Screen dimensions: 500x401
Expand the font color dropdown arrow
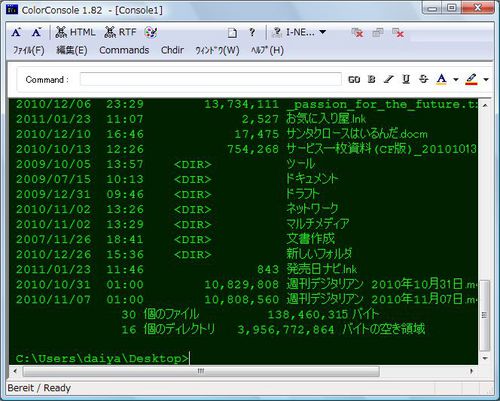(x=456, y=80)
